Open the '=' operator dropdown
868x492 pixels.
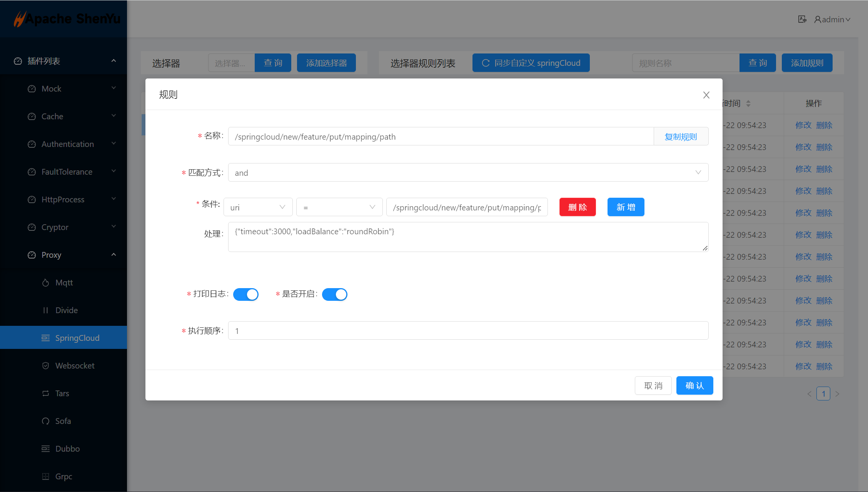click(339, 207)
